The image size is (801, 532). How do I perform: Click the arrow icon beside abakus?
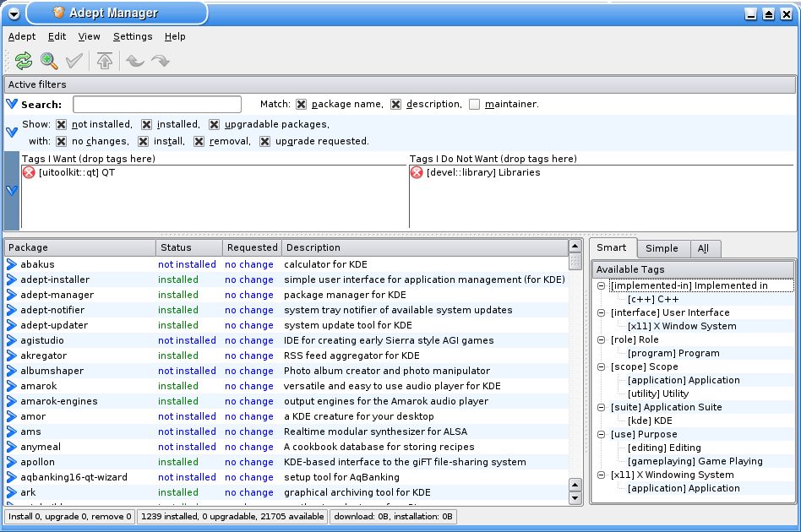coord(12,264)
